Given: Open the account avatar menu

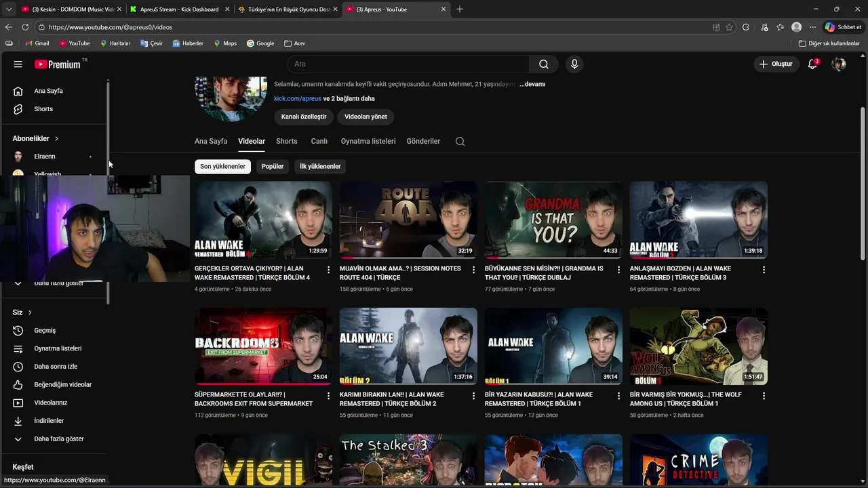Looking at the screenshot, I should pos(839,64).
